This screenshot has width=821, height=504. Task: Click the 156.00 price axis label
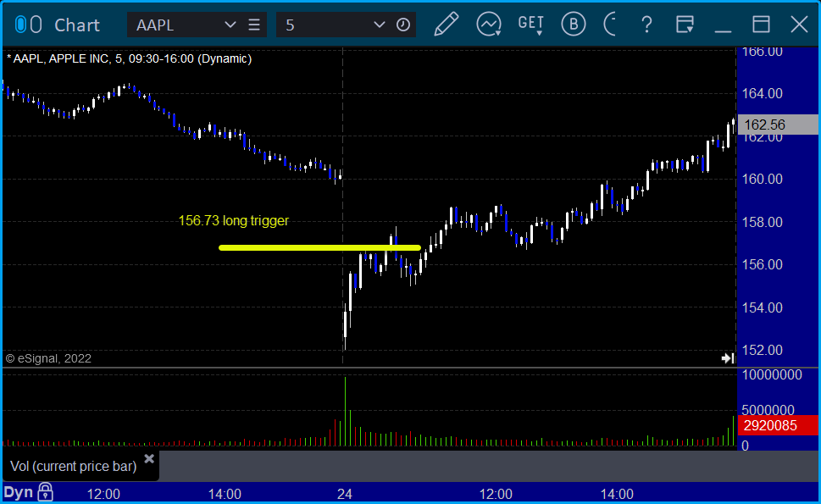[763, 264]
